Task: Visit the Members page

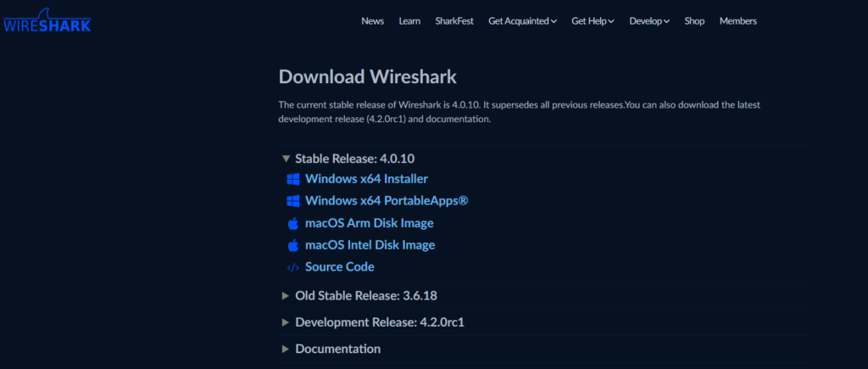Action: 737,21
